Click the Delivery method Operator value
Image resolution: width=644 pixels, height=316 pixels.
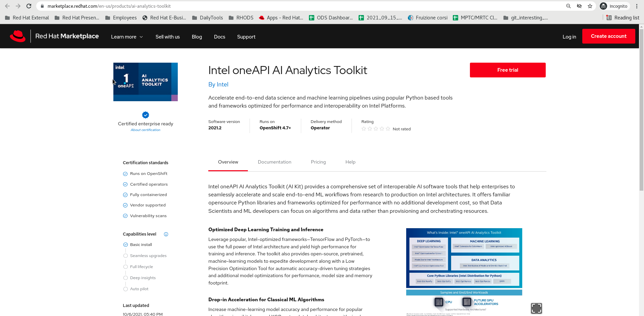tap(320, 128)
